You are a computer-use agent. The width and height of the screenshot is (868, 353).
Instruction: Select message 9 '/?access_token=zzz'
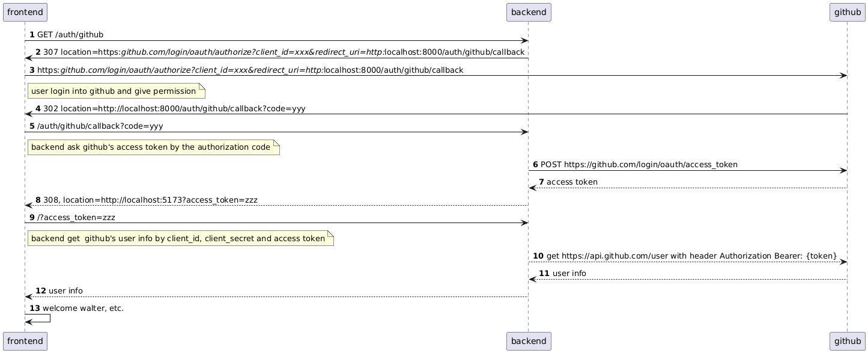tap(72, 217)
